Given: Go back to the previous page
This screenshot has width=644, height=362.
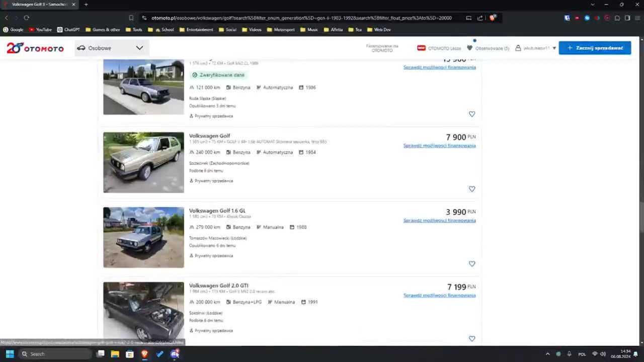Looking at the screenshot, I should point(7,18).
